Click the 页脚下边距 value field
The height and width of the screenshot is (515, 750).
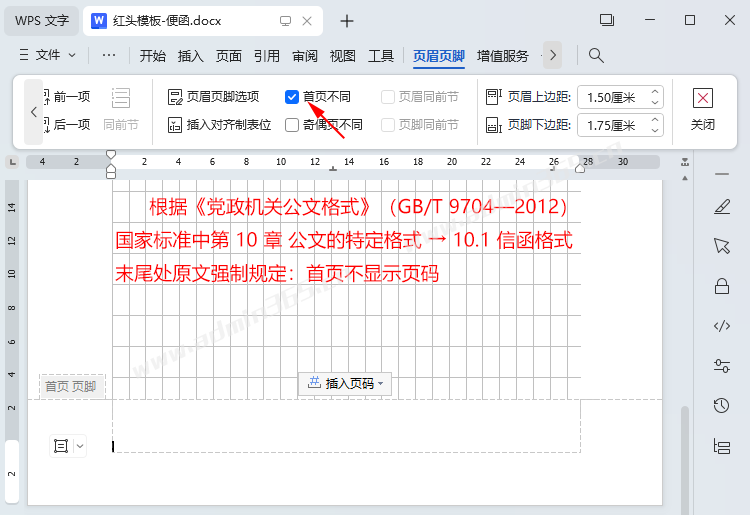612,125
